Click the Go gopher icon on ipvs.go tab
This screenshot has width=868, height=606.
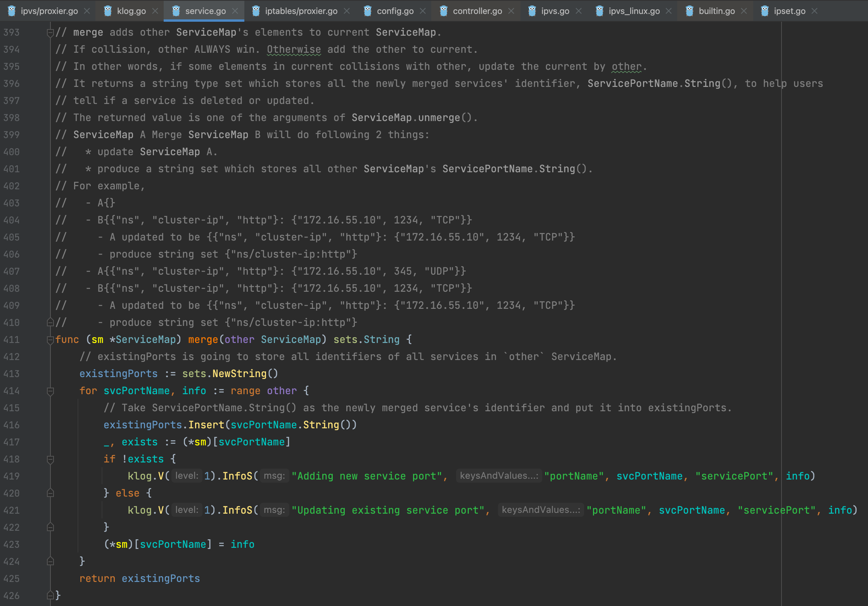pos(532,11)
